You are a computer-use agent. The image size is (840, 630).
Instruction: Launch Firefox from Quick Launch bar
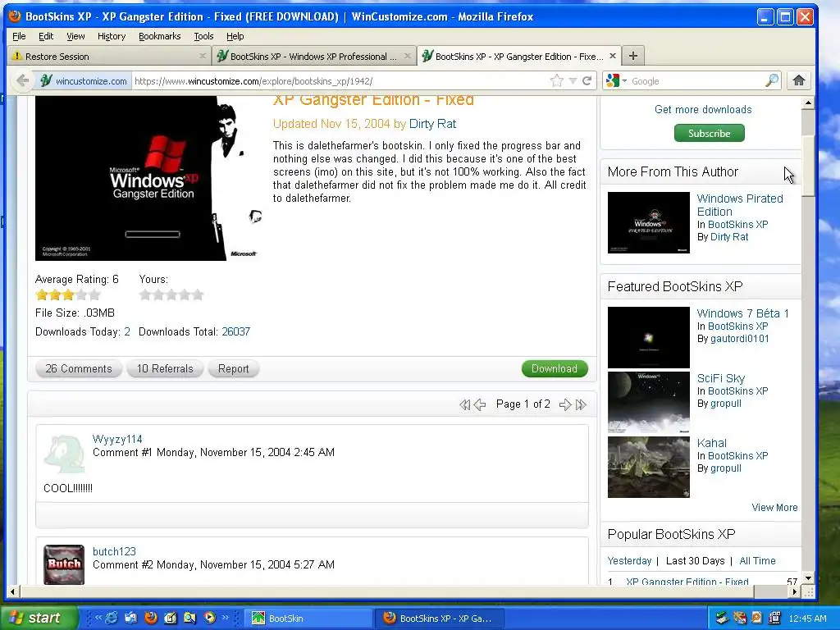pos(151,618)
